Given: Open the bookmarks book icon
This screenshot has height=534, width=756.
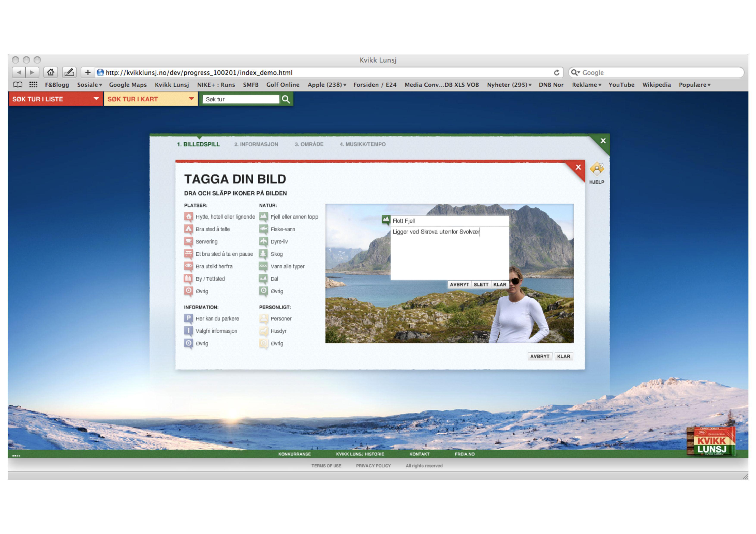Looking at the screenshot, I should 18,85.
